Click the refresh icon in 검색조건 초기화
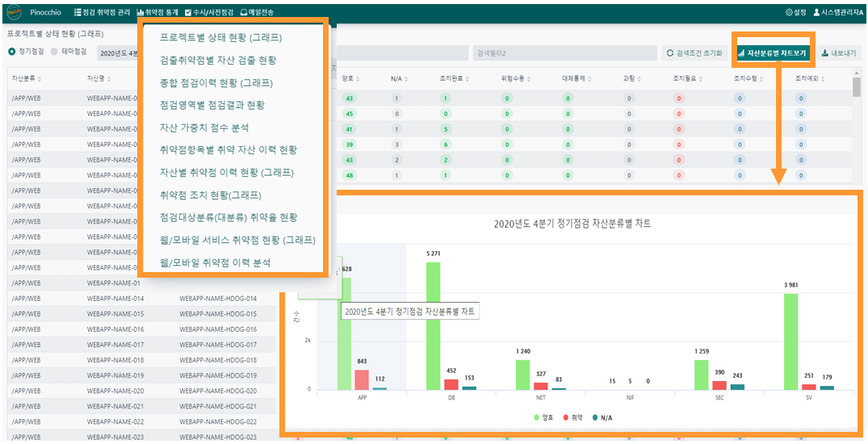This screenshot has height=444, width=868. (x=670, y=53)
